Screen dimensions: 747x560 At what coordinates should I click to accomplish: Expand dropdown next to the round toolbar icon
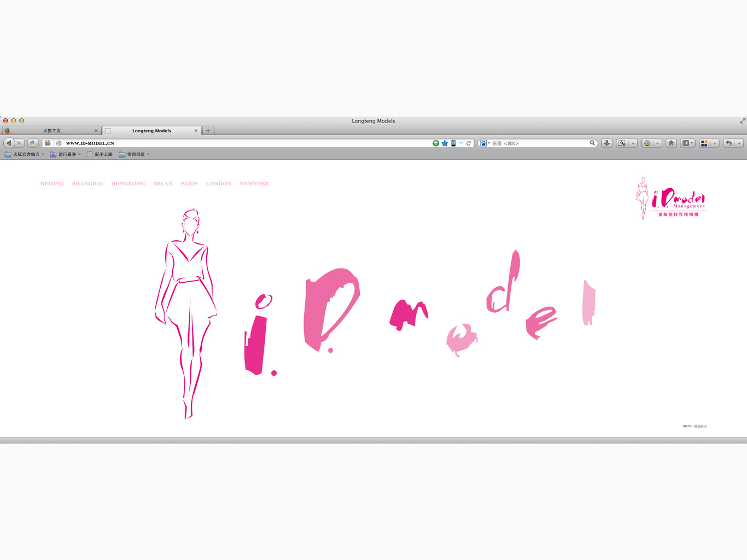click(658, 143)
